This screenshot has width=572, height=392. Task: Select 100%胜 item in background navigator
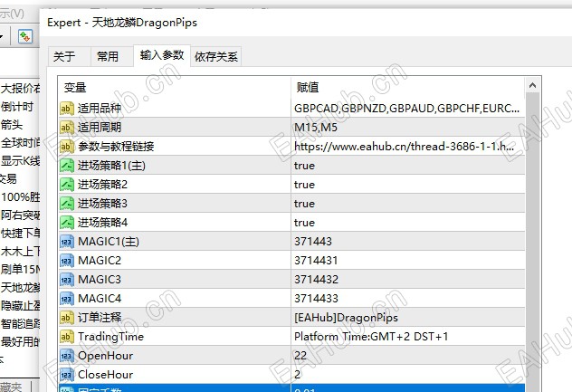click(x=21, y=197)
